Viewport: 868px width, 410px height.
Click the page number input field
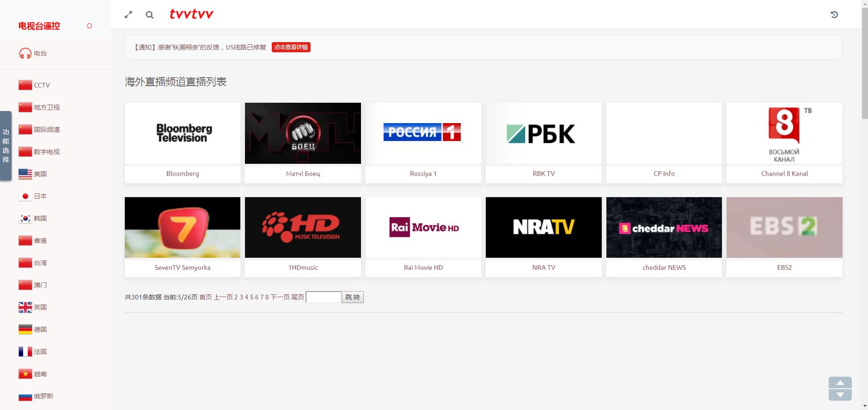pos(324,297)
